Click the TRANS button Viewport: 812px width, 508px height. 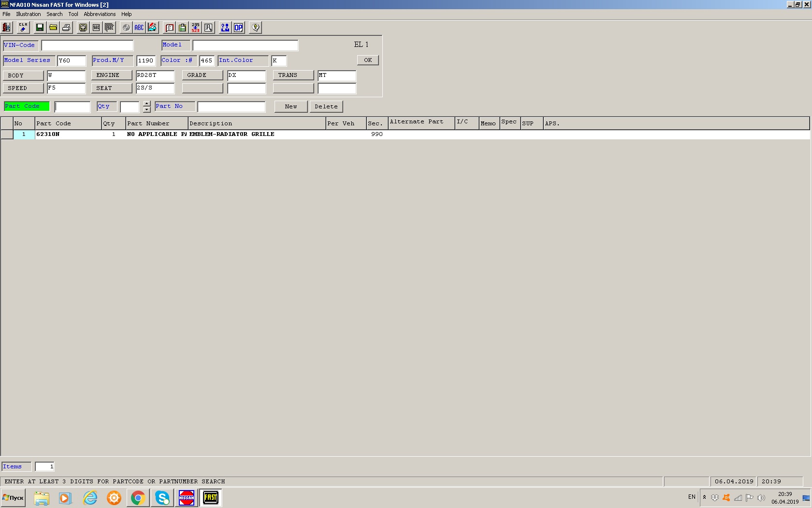293,75
